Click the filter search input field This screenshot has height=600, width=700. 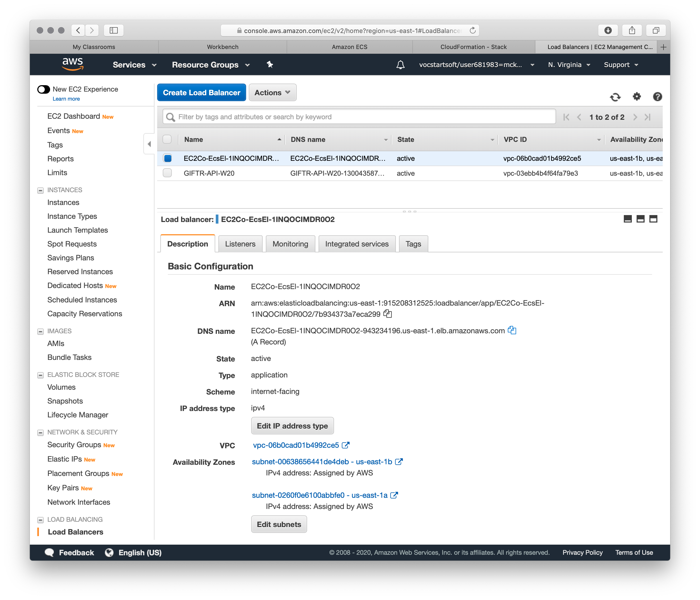(x=359, y=117)
